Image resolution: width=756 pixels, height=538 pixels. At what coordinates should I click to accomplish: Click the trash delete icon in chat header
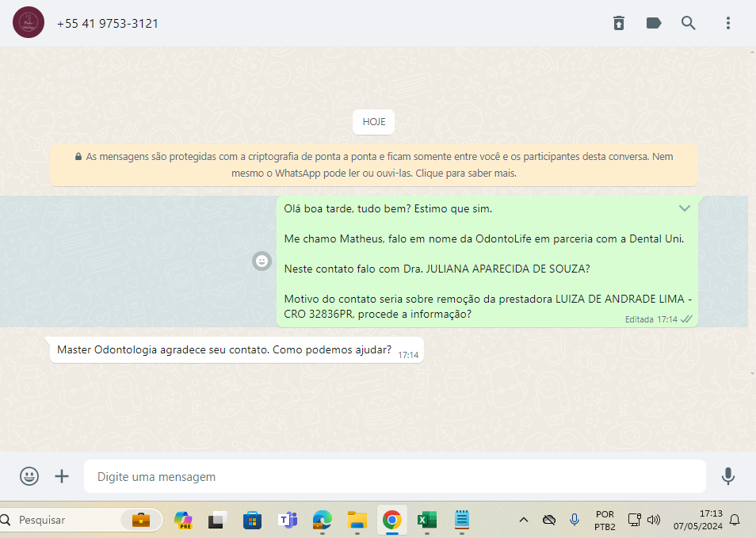pos(619,23)
